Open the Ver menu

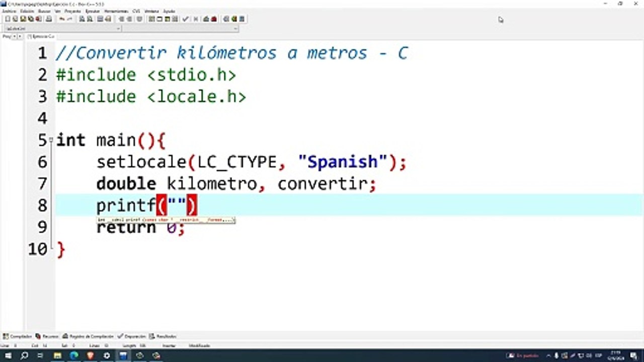click(57, 11)
